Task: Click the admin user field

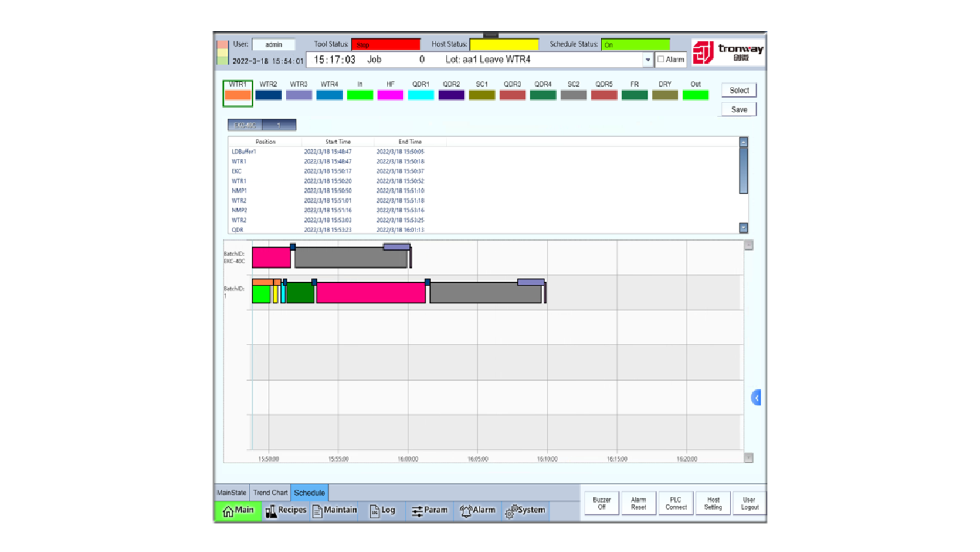Action: pos(274,45)
